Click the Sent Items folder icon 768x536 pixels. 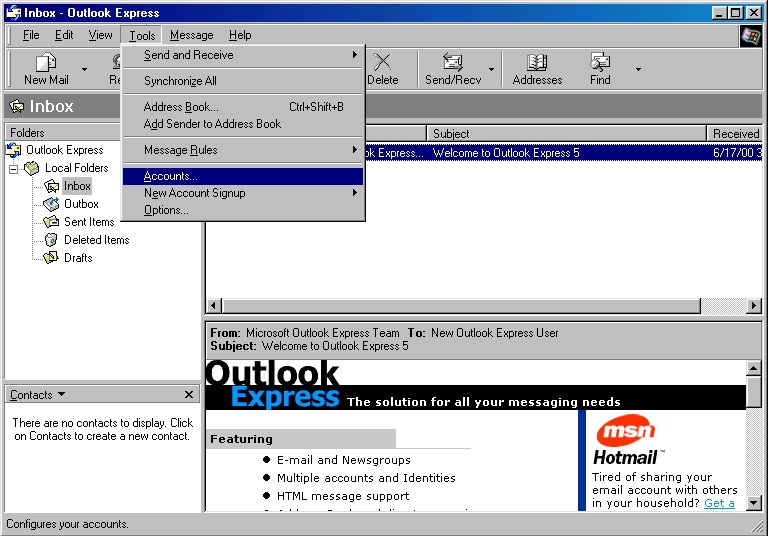tap(51, 222)
